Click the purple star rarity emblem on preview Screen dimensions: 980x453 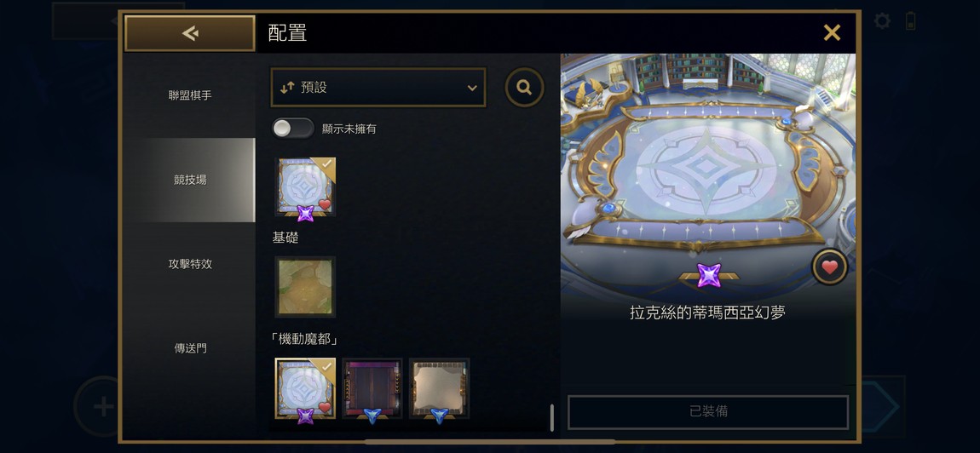click(x=709, y=276)
